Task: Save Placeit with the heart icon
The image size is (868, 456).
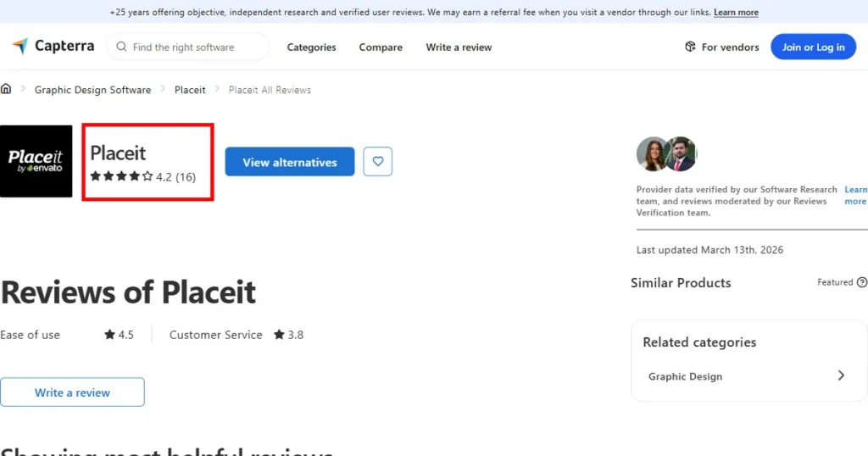Action: pyautogui.click(x=377, y=162)
